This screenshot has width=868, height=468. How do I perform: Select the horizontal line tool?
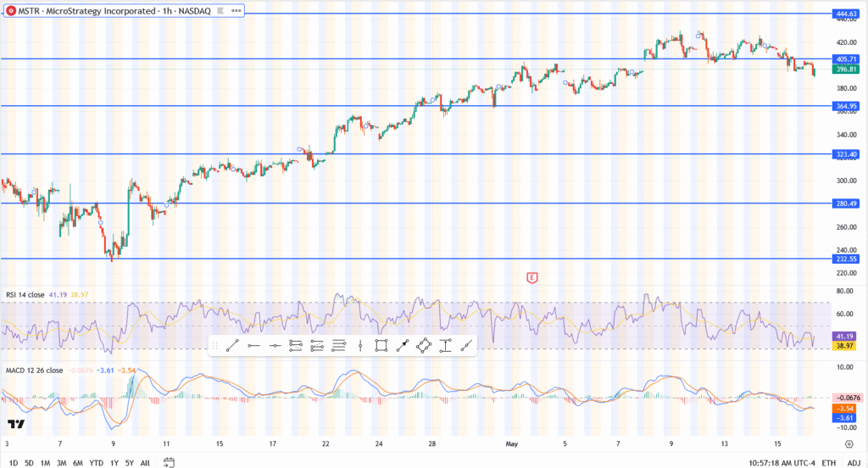(275, 345)
